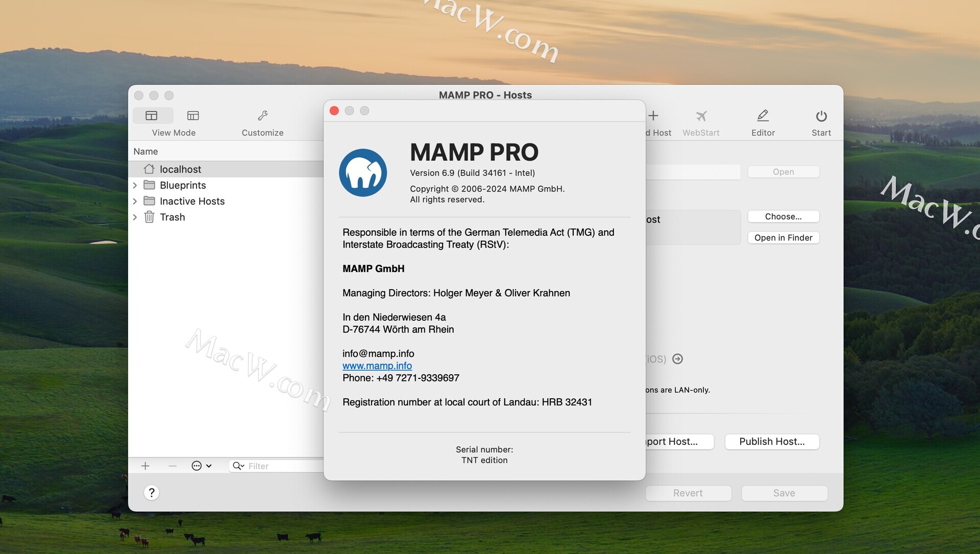The height and width of the screenshot is (554, 980).
Task: Click the MAMP PRO elephant logo
Action: pos(363,173)
